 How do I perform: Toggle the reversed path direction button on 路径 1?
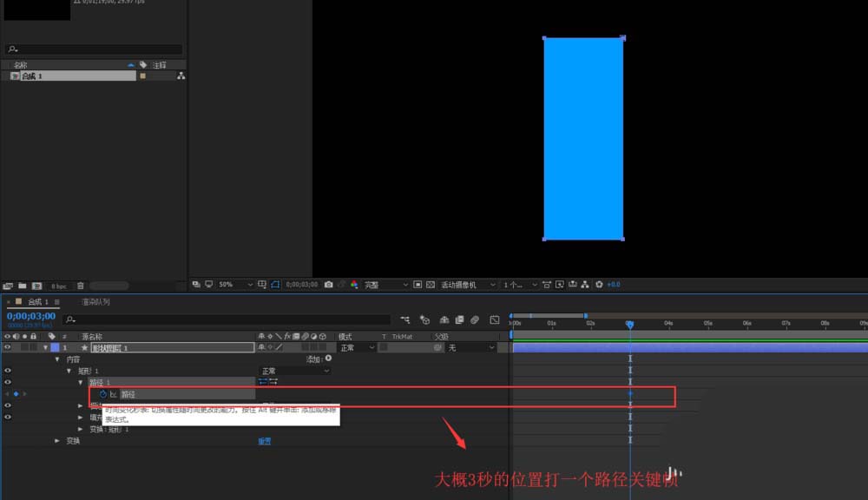(273, 382)
